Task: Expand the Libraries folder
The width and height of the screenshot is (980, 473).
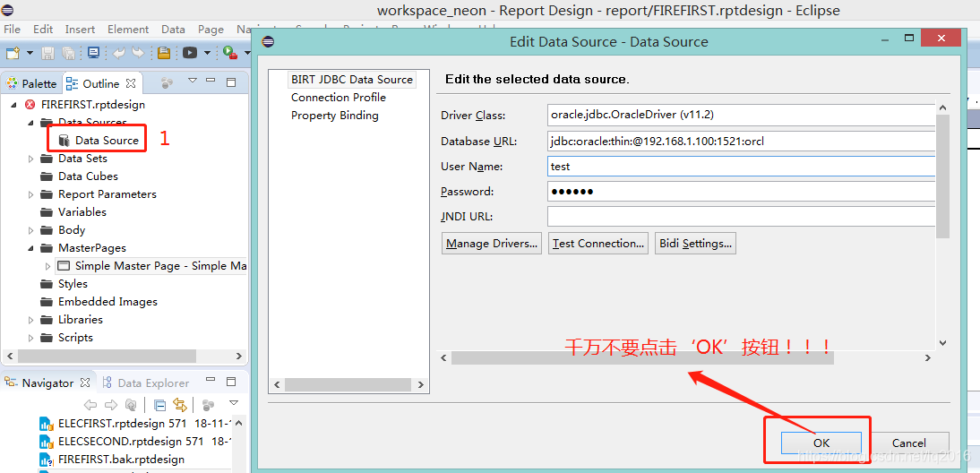Action: (31, 320)
